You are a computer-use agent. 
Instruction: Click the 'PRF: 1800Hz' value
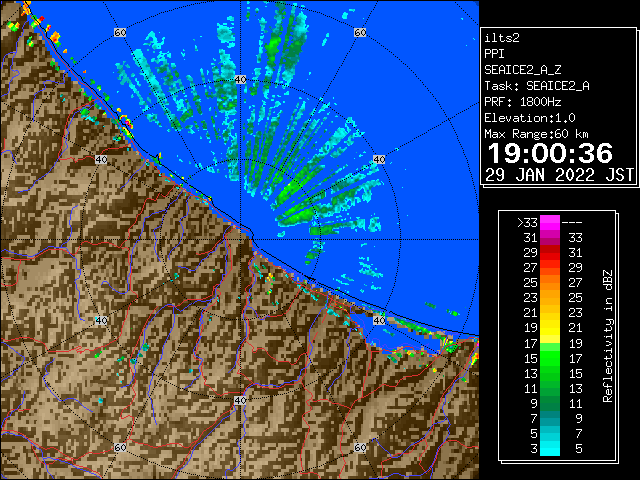point(523,102)
